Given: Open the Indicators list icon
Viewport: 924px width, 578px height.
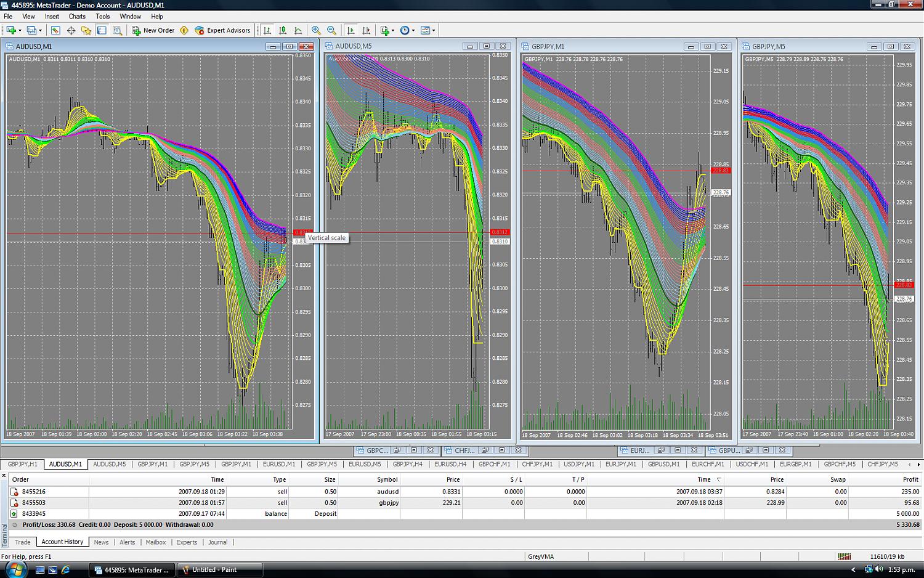Looking at the screenshot, I should tap(385, 30).
